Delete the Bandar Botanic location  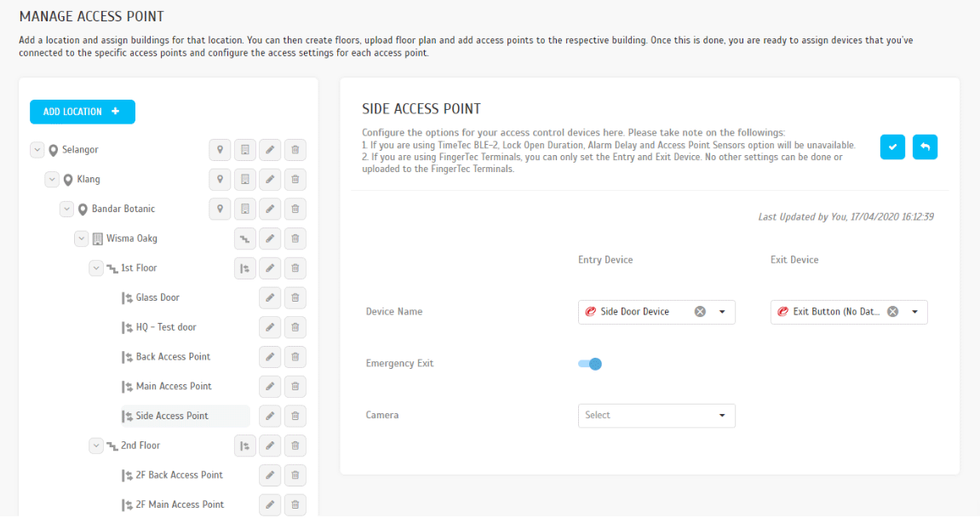click(295, 209)
